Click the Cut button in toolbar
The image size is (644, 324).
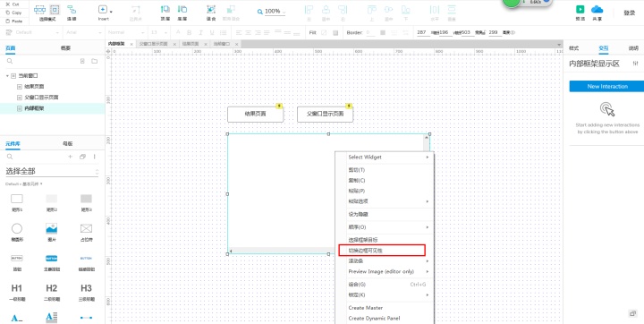coord(13,4)
